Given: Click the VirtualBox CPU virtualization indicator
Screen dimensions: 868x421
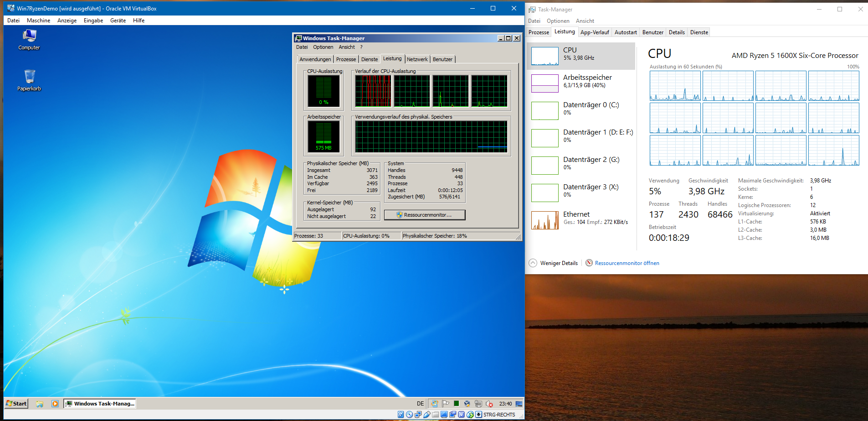Looking at the screenshot, I should tap(461, 415).
